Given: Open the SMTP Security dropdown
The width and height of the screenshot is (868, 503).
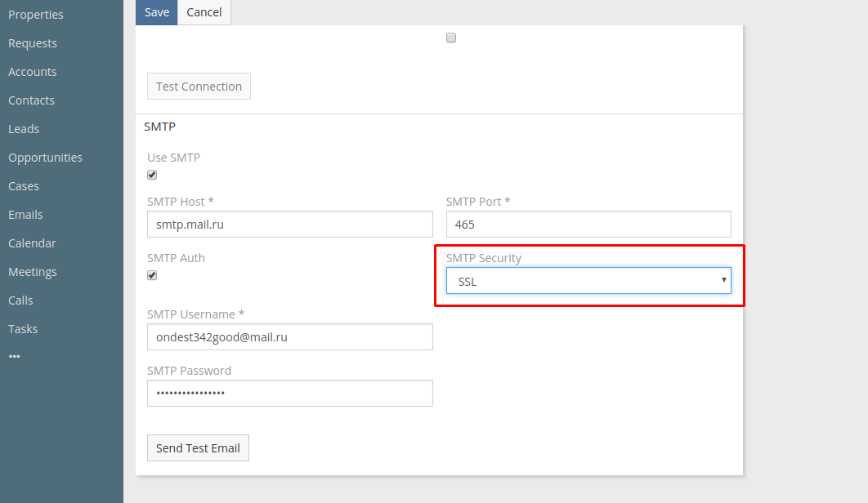Looking at the screenshot, I should (588, 281).
